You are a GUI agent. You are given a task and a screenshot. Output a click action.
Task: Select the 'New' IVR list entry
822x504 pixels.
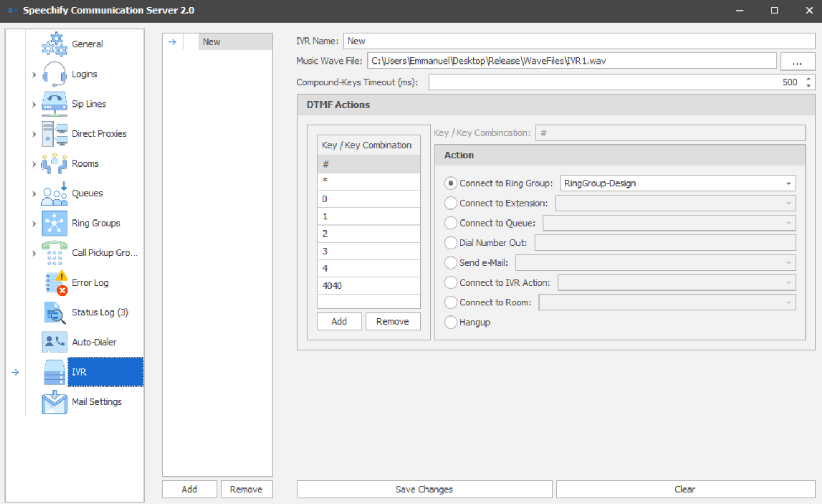[x=235, y=41]
